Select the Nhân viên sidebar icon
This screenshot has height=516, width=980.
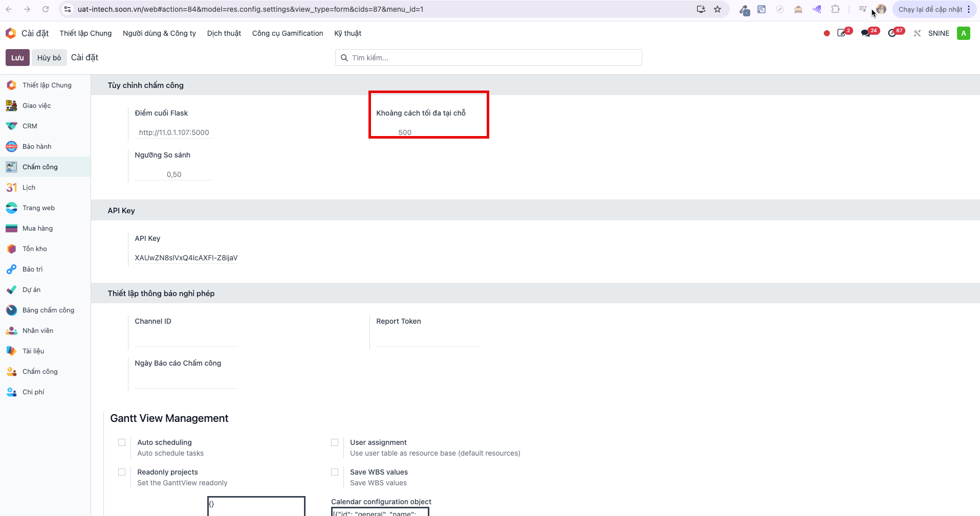pos(11,330)
